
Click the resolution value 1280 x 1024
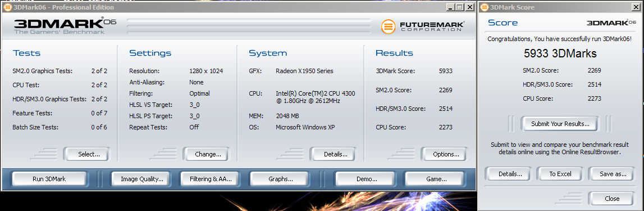[x=206, y=71]
